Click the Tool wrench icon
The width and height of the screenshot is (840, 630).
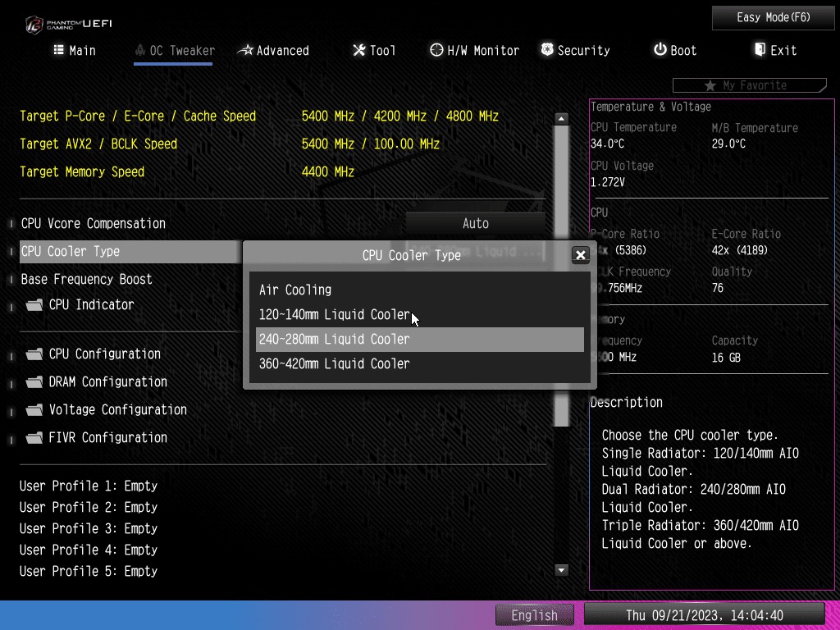[359, 50]
